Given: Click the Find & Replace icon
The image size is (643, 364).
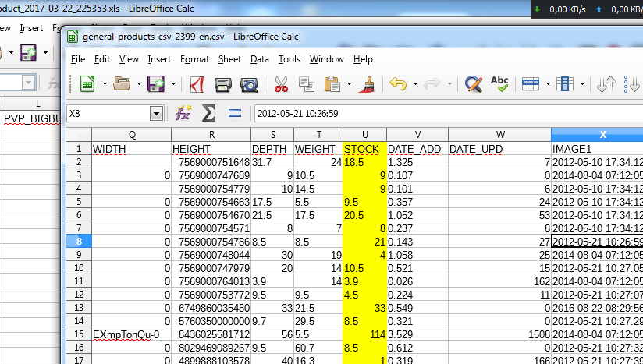Looking at the screenshot, I should click(x=473, y=84).
